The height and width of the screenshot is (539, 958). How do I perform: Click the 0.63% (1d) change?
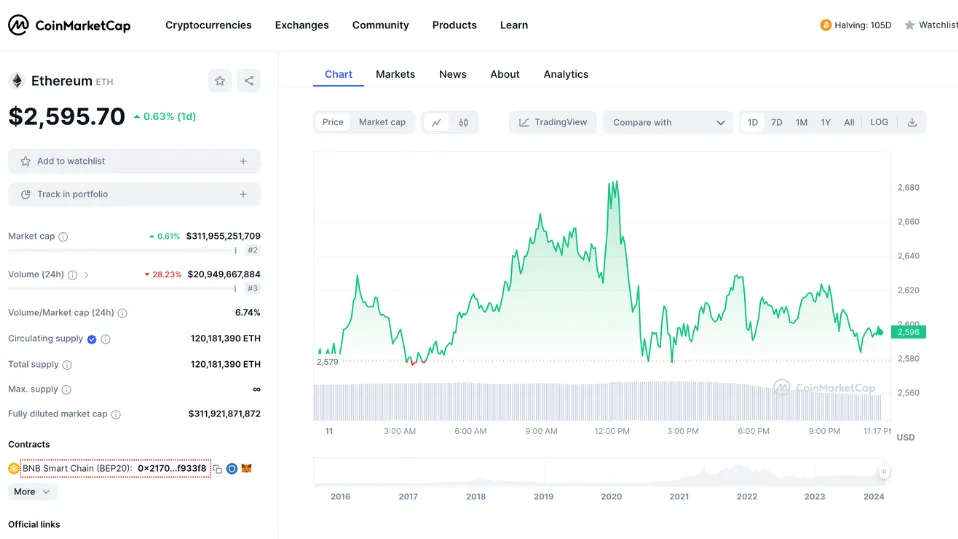(x=165, y=117)
